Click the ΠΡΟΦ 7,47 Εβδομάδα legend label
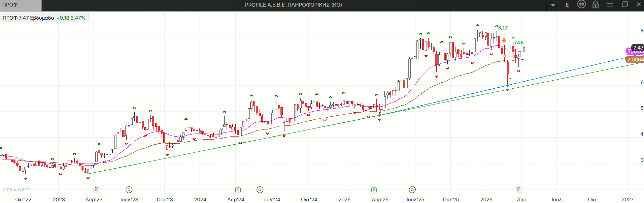644x203 pixels. [x=29, y=18]
